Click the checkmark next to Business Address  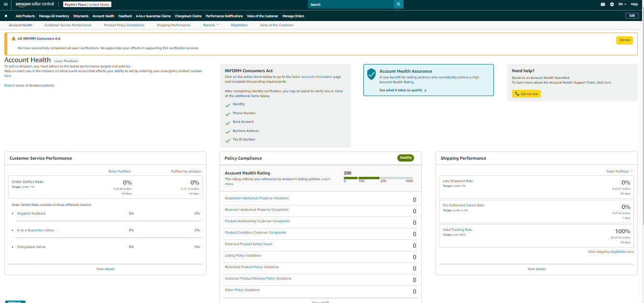(x=228, y=131)
